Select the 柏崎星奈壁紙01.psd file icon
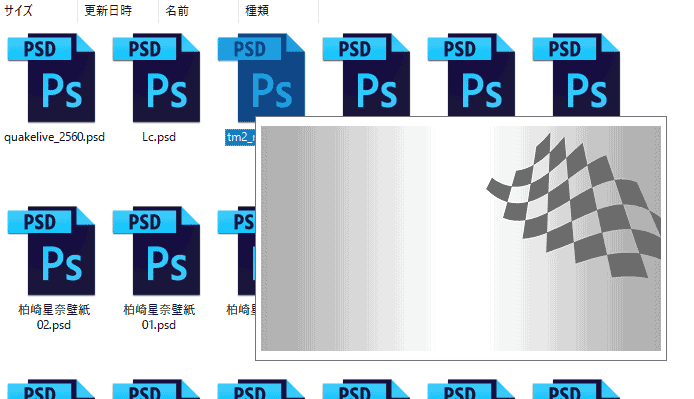Viewport: 694px width, 399px height. click(x=156, y=251)
